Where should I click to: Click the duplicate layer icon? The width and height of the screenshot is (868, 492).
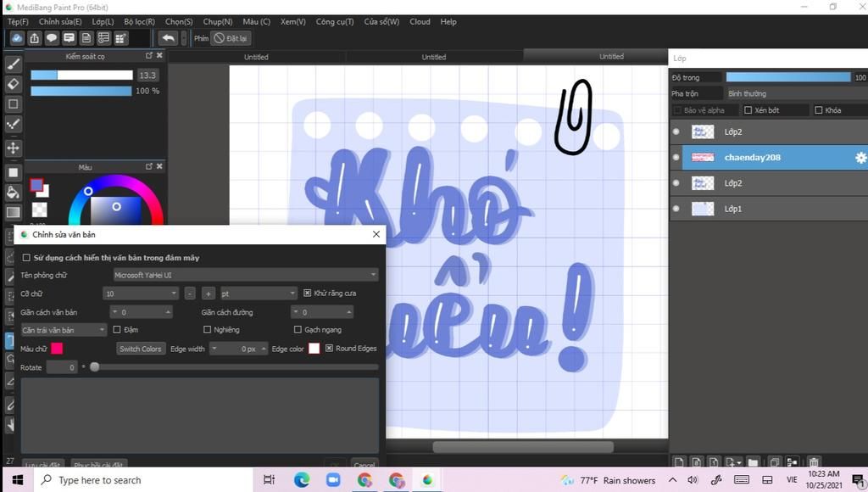click(775, 461)
